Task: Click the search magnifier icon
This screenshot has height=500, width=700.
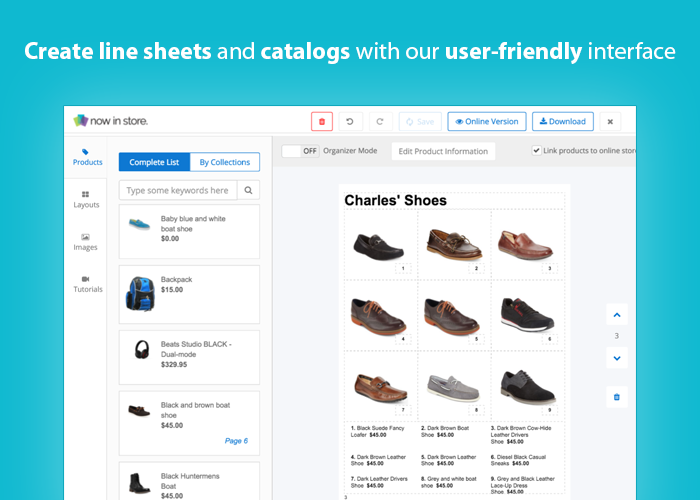Action: [x=249, y=190]
